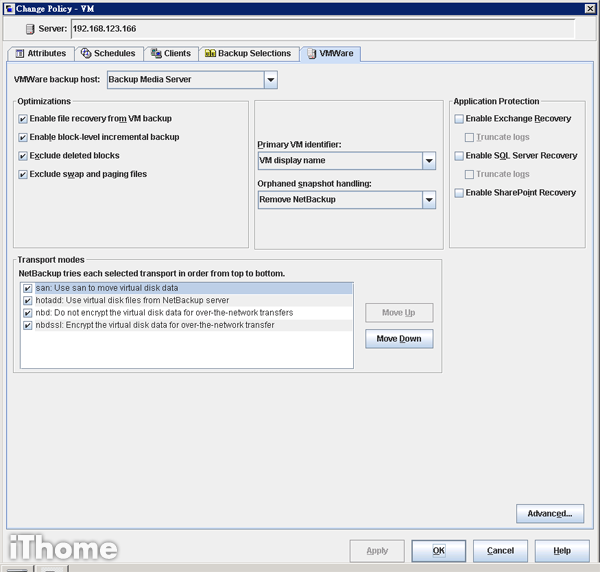
Task: Uncheck the san transport mode checkbox
Action: click(28, 288)
